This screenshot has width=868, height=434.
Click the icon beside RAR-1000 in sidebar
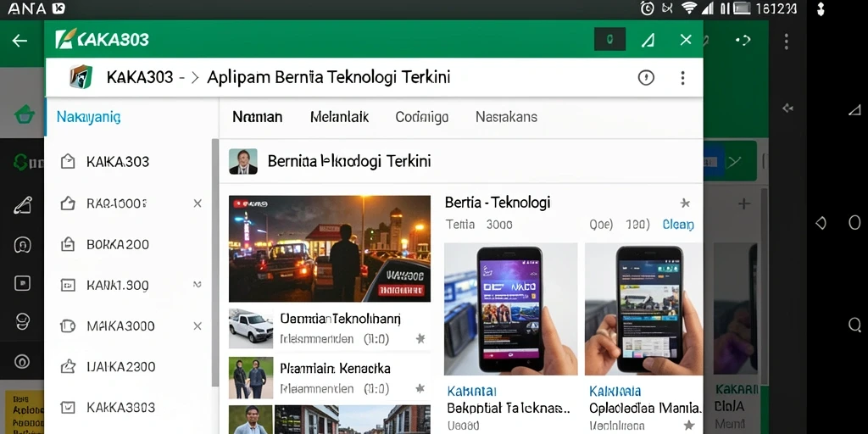[68, 203]
